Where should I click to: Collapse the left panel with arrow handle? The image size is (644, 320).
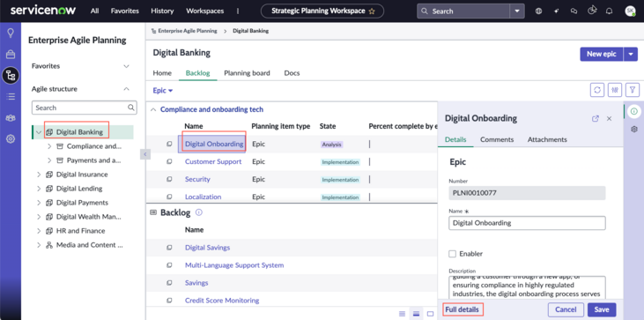144,154
